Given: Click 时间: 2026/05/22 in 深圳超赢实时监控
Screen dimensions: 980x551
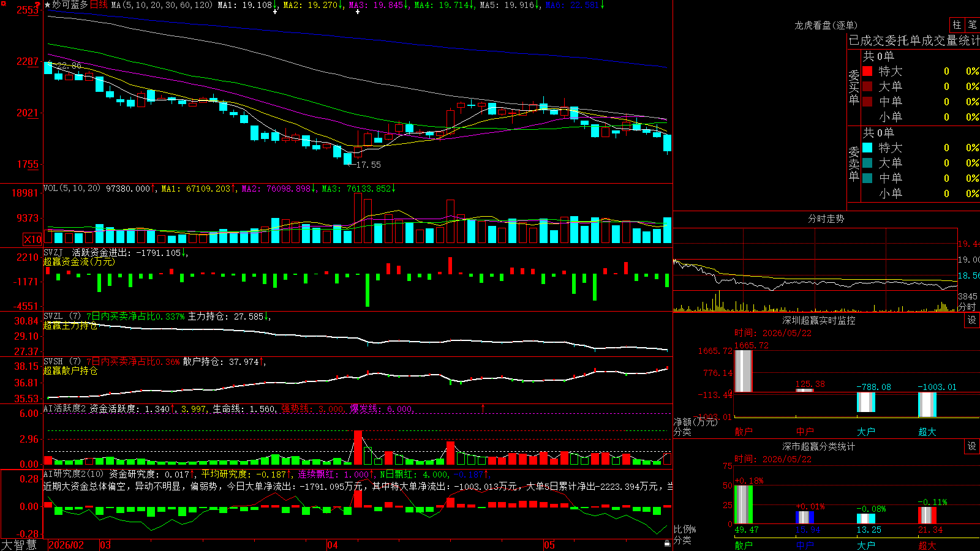Looking at the screenshot, I should point(773,333).
